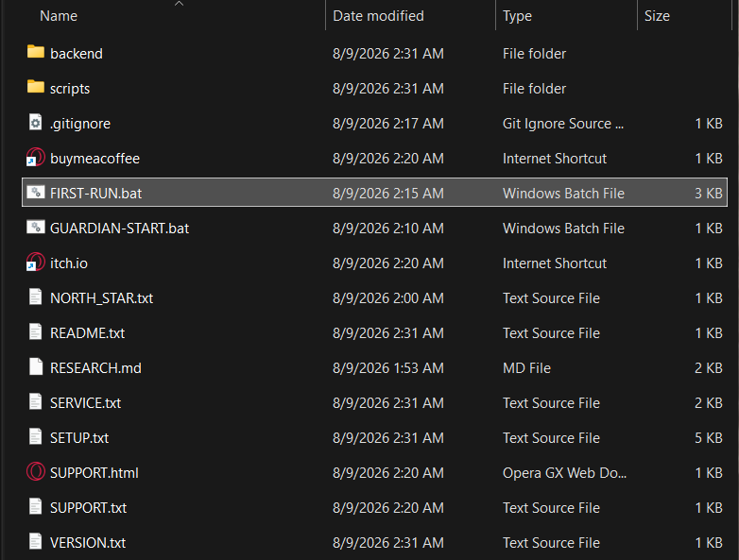Select the SERVICE.txt file name

(x=85, y=402)
